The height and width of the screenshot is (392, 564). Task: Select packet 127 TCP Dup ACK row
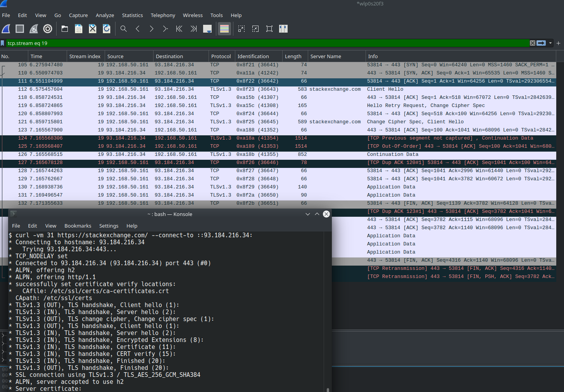(278, 162)
